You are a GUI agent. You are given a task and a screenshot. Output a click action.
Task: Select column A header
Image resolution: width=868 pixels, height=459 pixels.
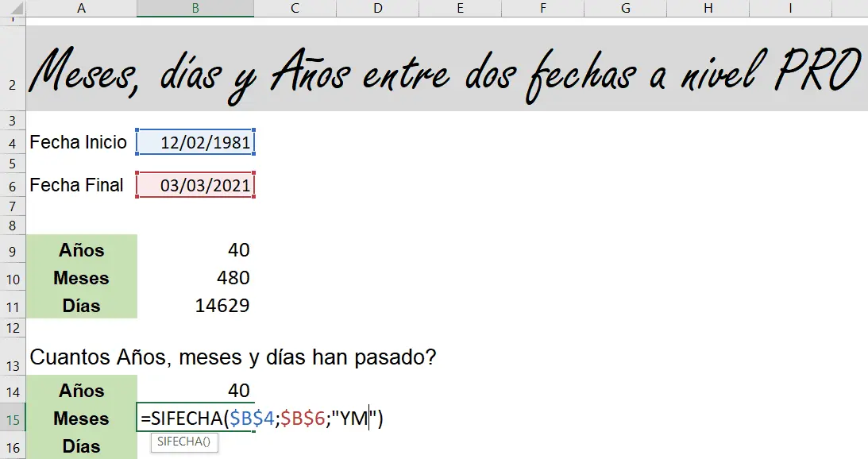click(81, 8)
